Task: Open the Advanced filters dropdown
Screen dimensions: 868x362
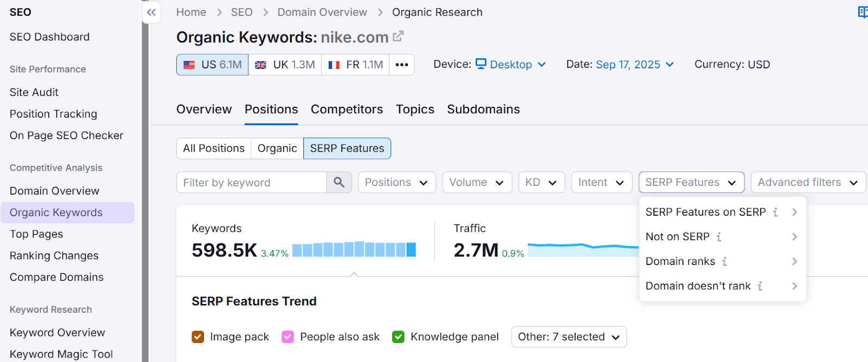Action: click(807, 183)
